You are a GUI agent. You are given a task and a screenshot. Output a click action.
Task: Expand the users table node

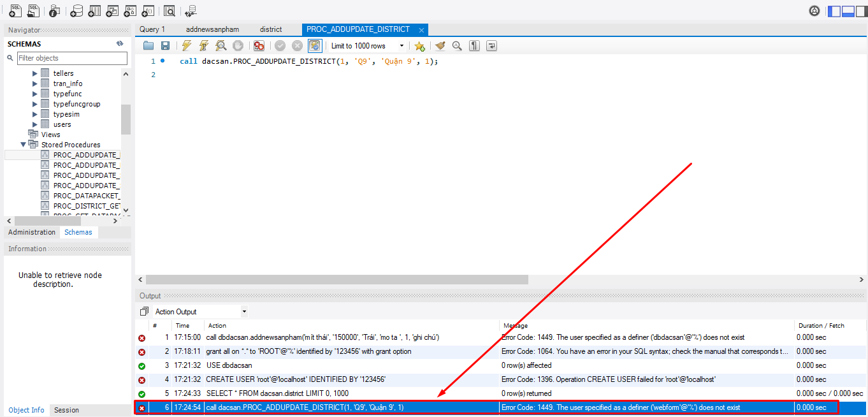35,124
